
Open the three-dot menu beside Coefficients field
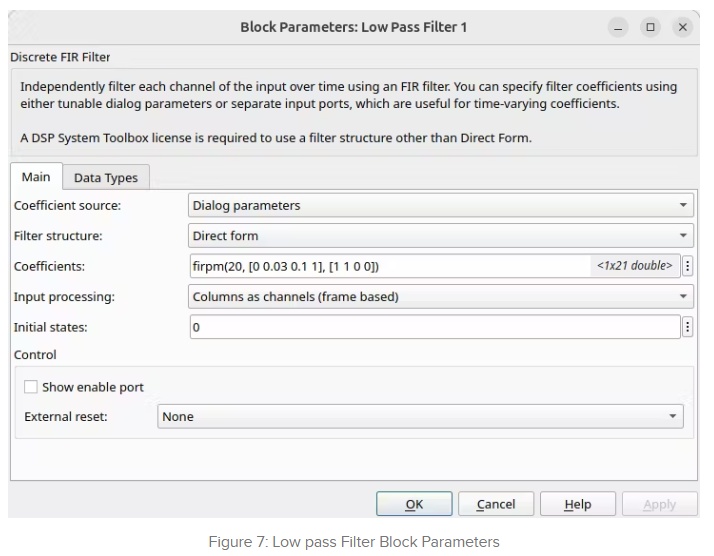(x=687, y=266)
